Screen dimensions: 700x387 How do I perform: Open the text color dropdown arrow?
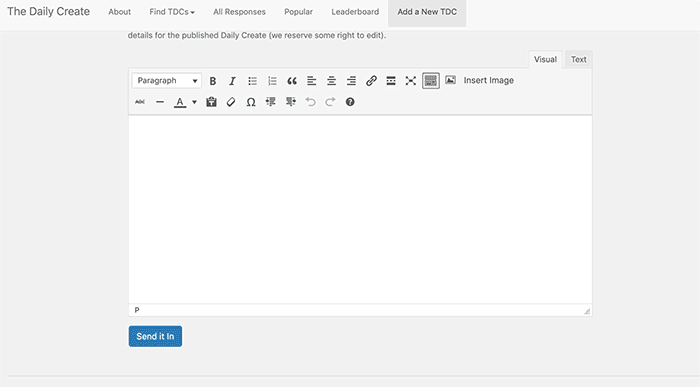(194, 102)
